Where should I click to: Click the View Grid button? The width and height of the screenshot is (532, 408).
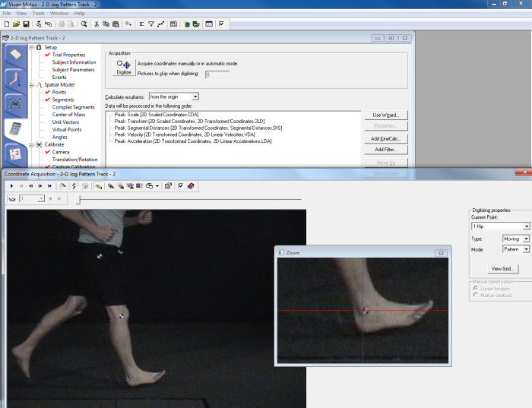coord(504,269)
